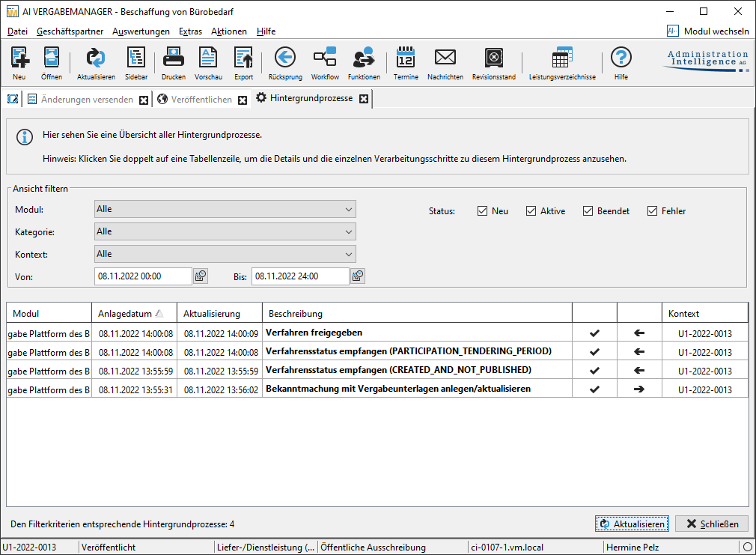Image resolution: width=756 pixels, height=555 pixels.
Task: Click the Schließen button
Action: pyautogui.click(x=712, y=524)
